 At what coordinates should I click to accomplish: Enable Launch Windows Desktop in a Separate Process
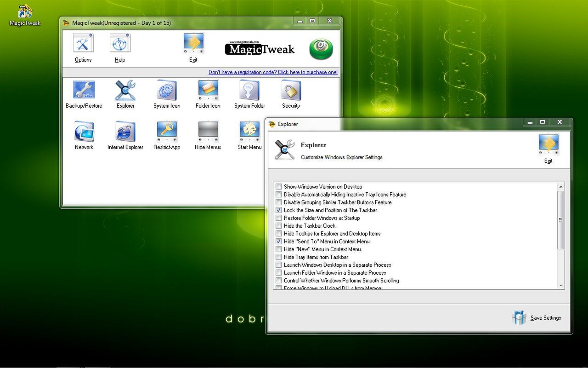click(x=278, y=265)
